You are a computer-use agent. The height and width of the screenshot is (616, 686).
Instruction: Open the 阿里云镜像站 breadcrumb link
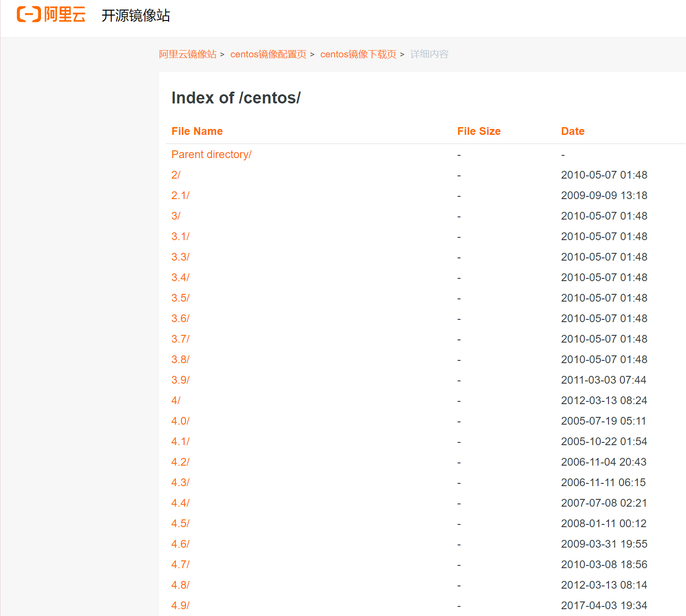click(x=187, y=54)
